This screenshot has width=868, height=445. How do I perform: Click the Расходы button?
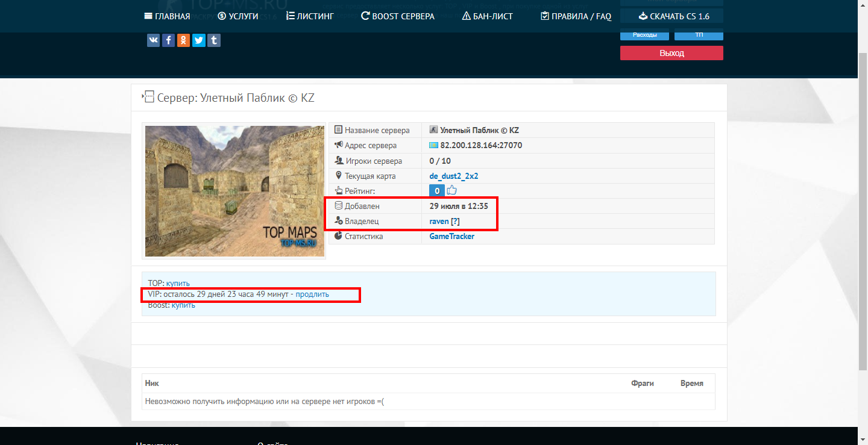(645, 35)
